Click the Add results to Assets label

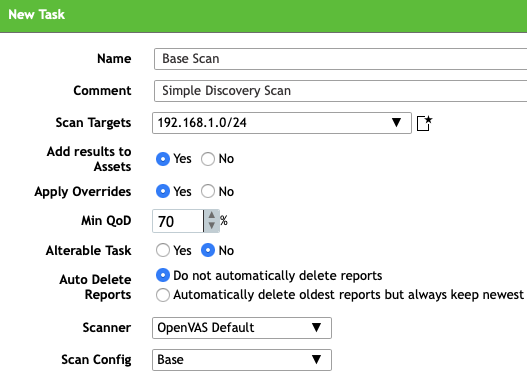(89, 159)
